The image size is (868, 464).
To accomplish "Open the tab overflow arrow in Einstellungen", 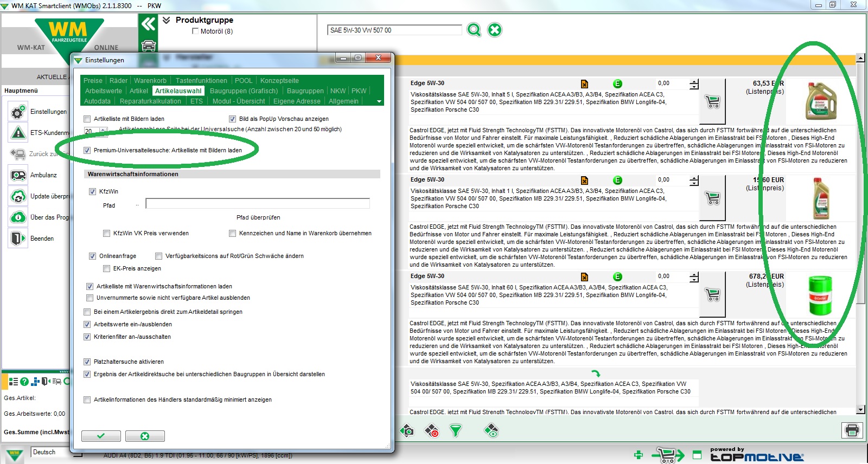I will (379, 101).
